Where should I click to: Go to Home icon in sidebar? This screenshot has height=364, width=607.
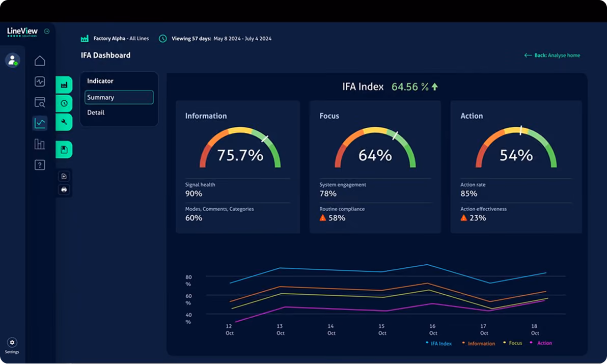pos(40,61)
